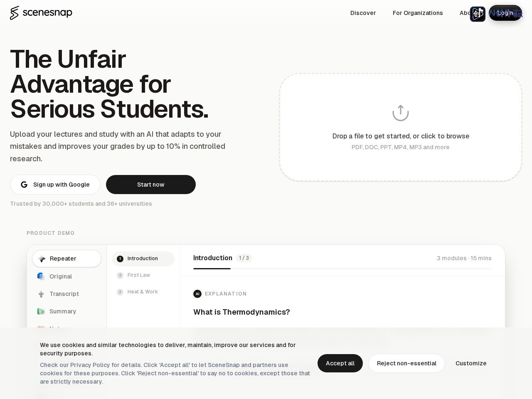Reject non-essential cookies
This screenshot has width=532, height=399.
click(406, 363)
